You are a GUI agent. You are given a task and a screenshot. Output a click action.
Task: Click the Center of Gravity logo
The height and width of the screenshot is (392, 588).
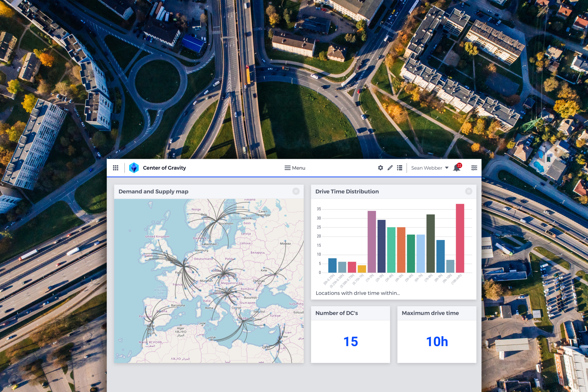pos(134,168)
